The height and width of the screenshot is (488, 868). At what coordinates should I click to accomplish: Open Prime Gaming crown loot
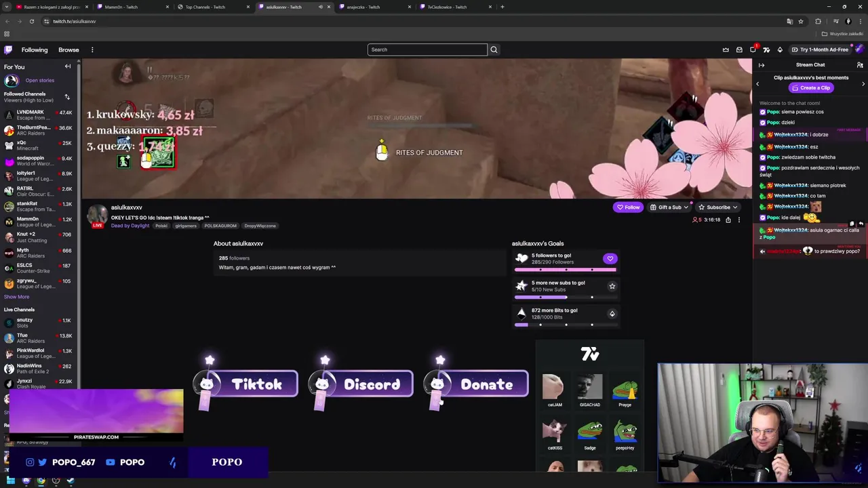click(726, 49)
